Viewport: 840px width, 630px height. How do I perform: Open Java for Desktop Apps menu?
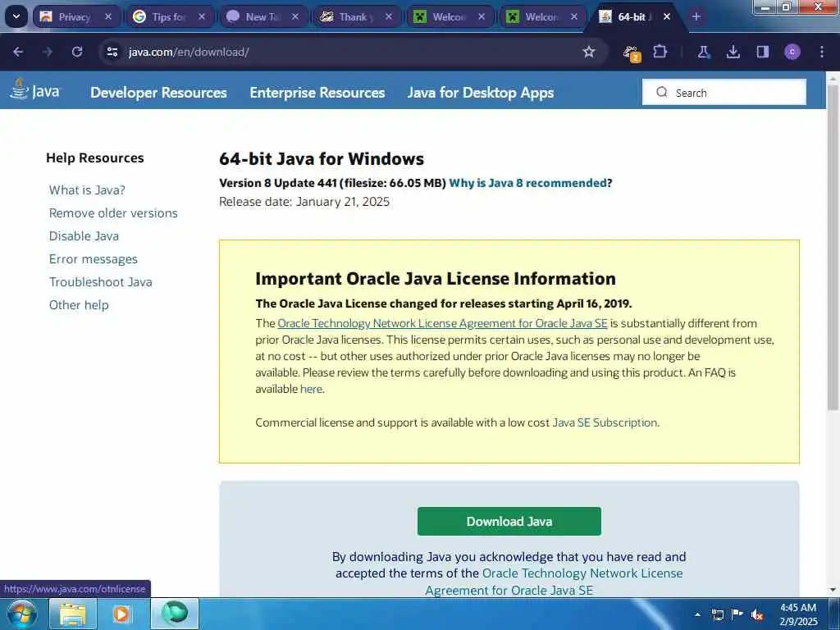pos(481,93)
